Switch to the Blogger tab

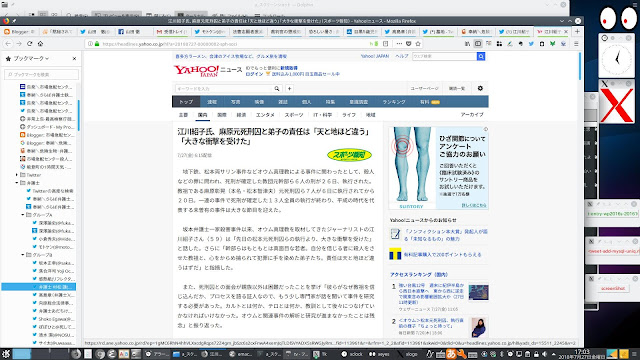pos(19,31)
